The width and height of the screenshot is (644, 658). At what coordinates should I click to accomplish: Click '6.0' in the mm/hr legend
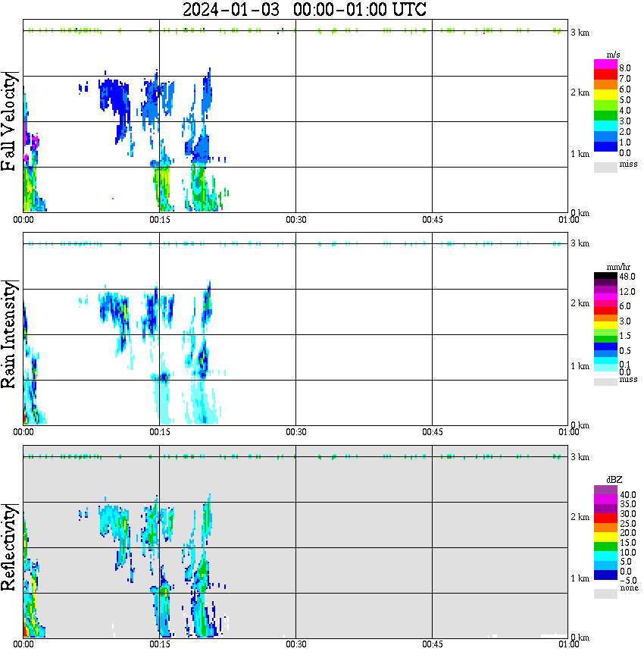(625, 306)
